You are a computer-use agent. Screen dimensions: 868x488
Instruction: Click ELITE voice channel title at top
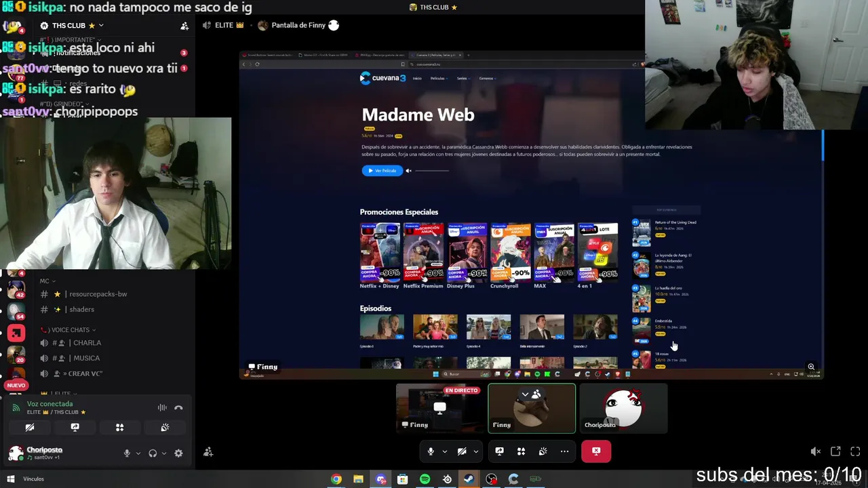[229, 25]
